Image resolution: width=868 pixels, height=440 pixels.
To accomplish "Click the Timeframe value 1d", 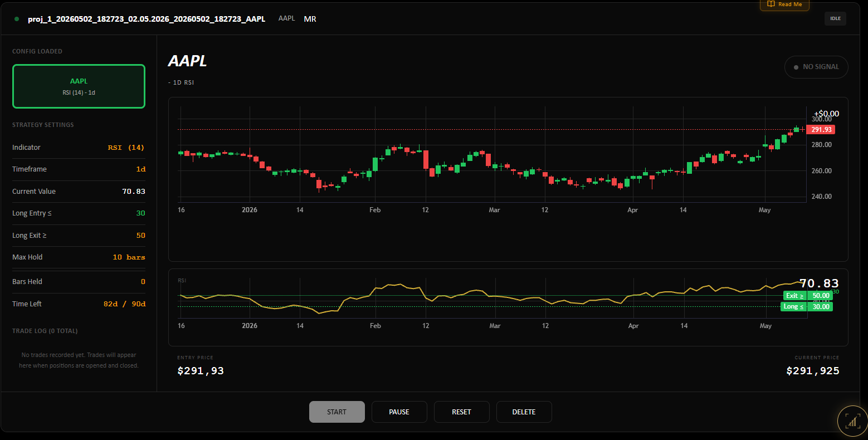I will [141, 169].
